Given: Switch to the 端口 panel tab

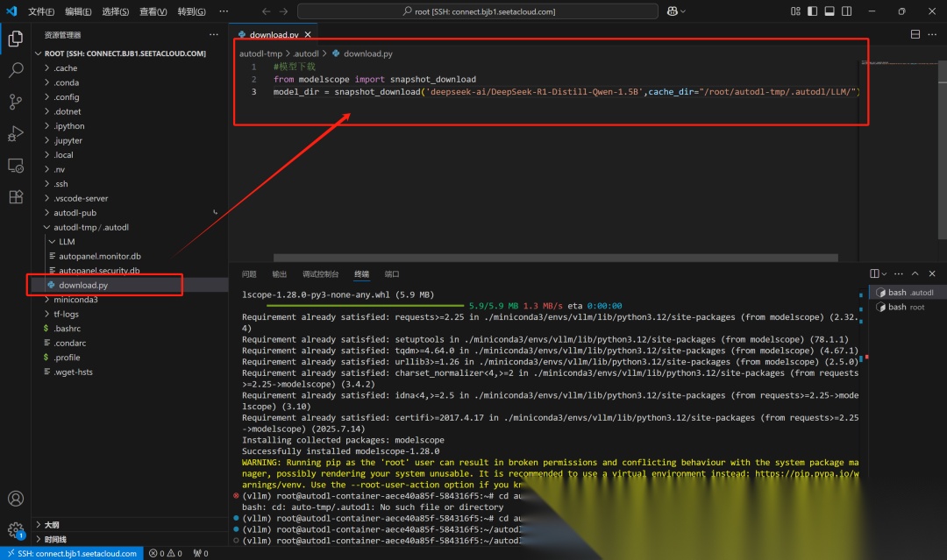Looking at the screenshot, I should click(391, 274).
